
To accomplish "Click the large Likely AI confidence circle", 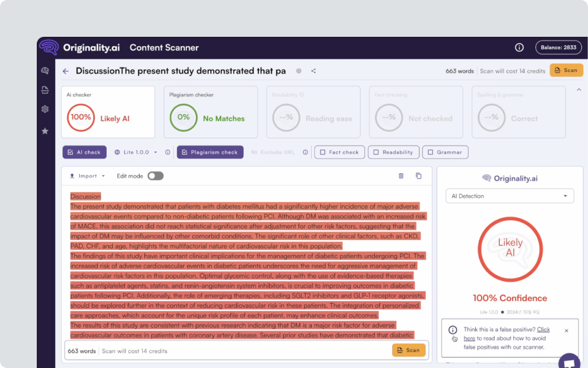I will (510, 249).
